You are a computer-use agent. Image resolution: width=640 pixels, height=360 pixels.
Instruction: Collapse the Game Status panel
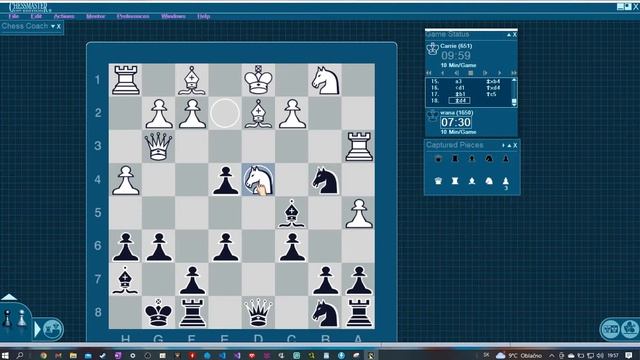[509, 35]
